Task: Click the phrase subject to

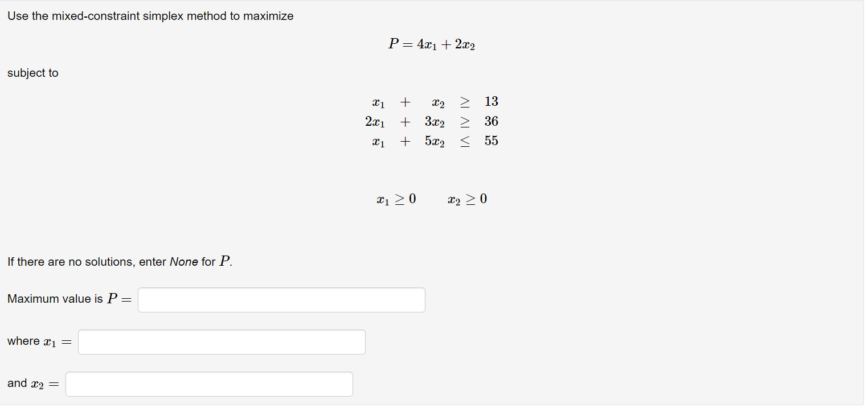Action: click(x=32, y=73)
